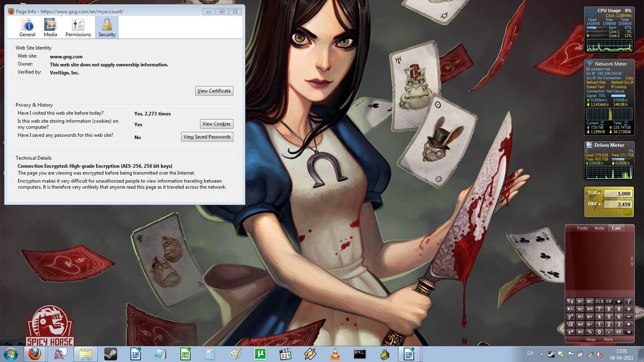Screen dimensions: 644x362
Task: Open Winamp lightning icon in taskbar
Action: pyautogui.click(x=310, y=354)
